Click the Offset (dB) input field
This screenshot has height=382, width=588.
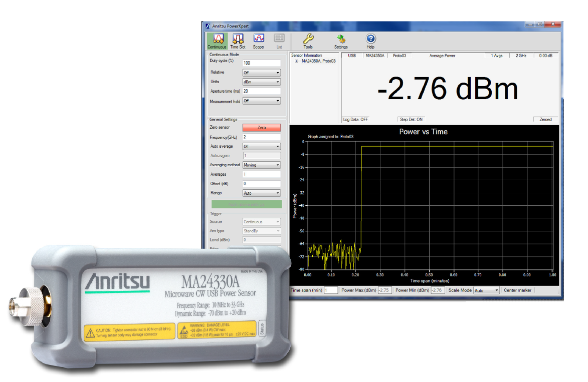(261, 184)
